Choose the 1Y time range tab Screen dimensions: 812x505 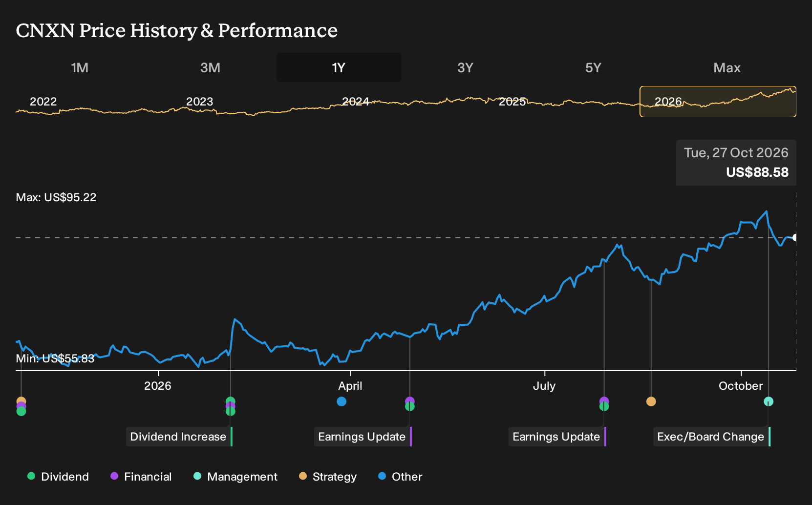(x=339, y=67)
